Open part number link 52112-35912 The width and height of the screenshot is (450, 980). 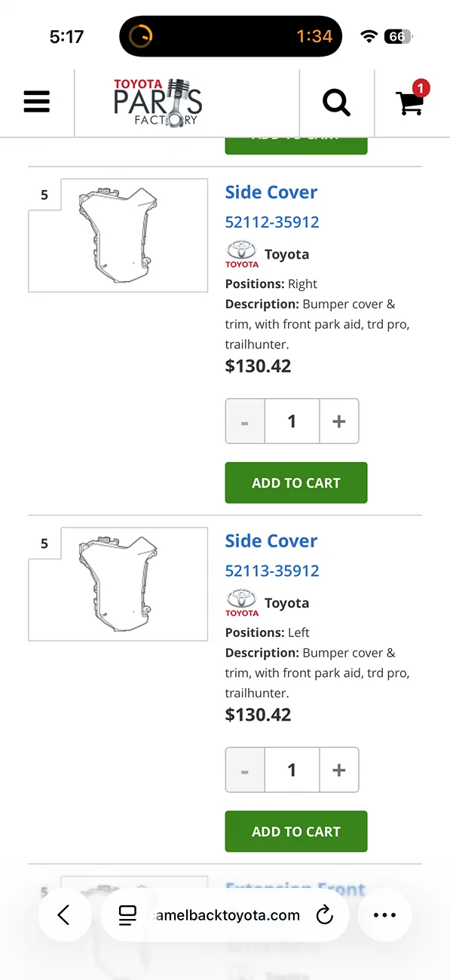(272, 222)
